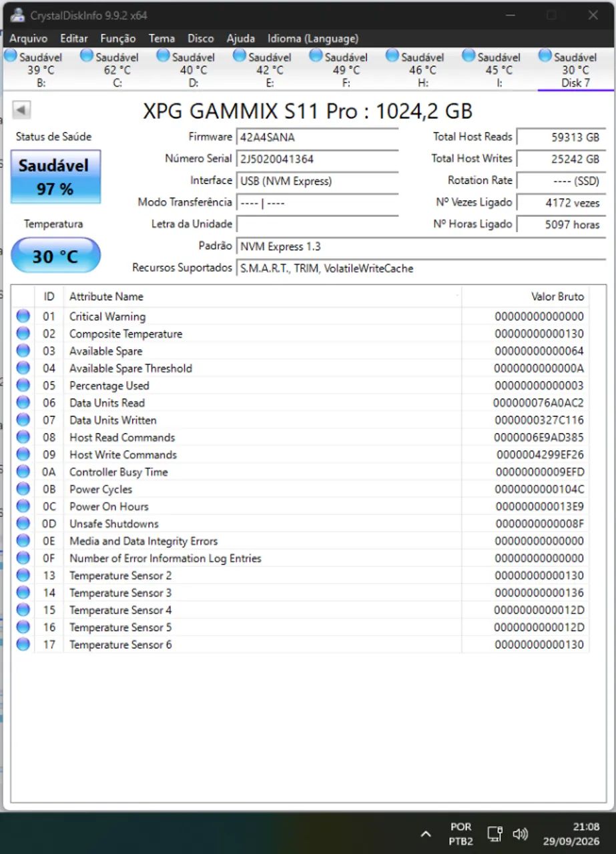Select the Temperature Sensor 4 row
The image size is (616, 854).
(x=300, y=610)
